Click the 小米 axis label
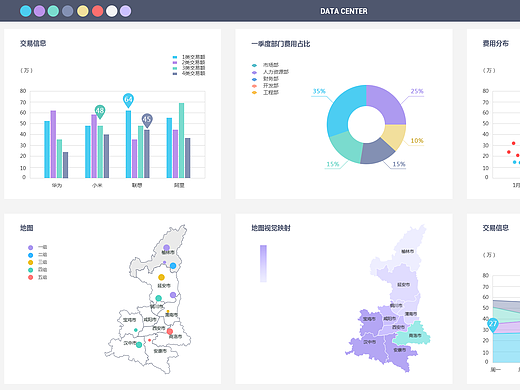The image size is (520, 390). [x=97, y=185]
